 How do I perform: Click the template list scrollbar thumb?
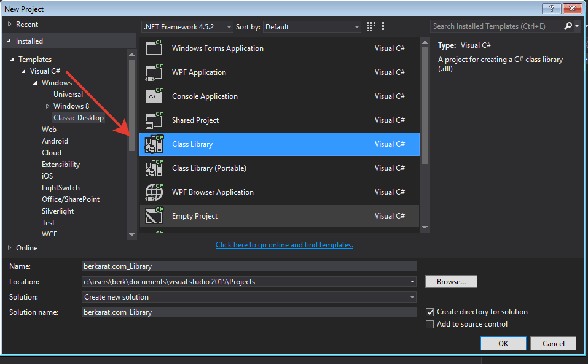425,106
